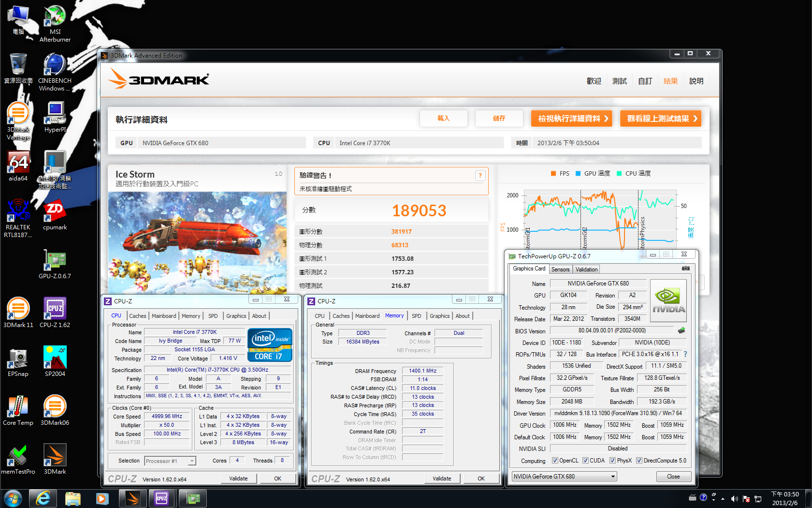Launch 3DMark06 desktop shortcut

coord(55,410)
